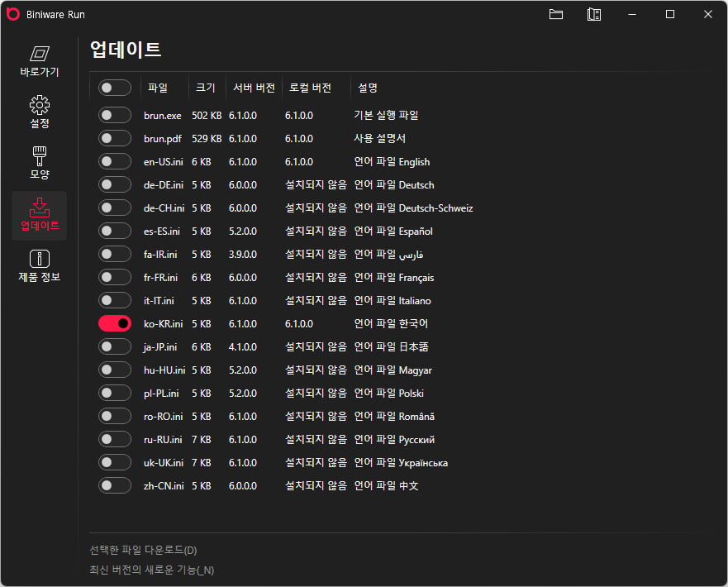This screenshot has height=587, width=728.
Task: Open 바로가기 shortcuts section
Action: coord(40,62)
